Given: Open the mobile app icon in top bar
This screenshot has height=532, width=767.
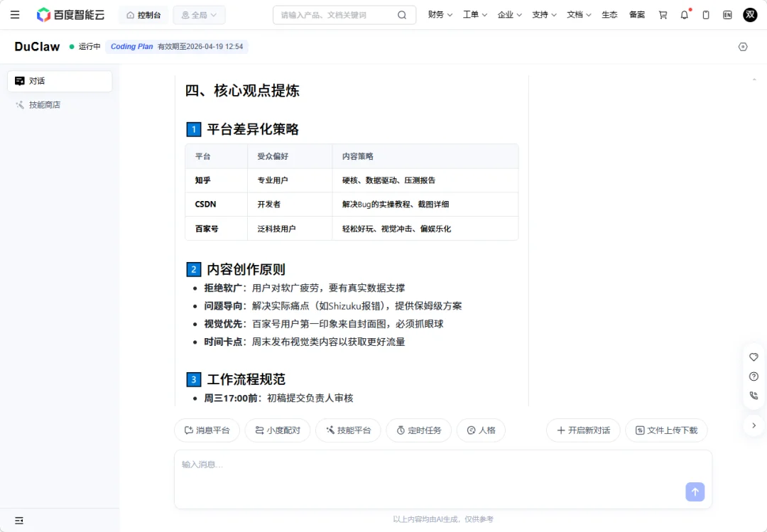Looking at the screenshot, I should pyautogui.click(x=705, y=14).
